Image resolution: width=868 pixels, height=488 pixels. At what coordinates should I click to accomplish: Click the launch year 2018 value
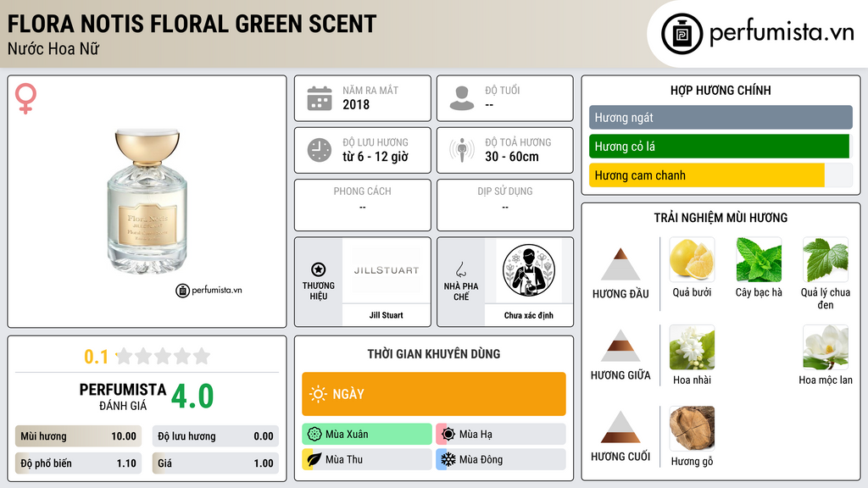pyautogui.click(x=356, y=104)
